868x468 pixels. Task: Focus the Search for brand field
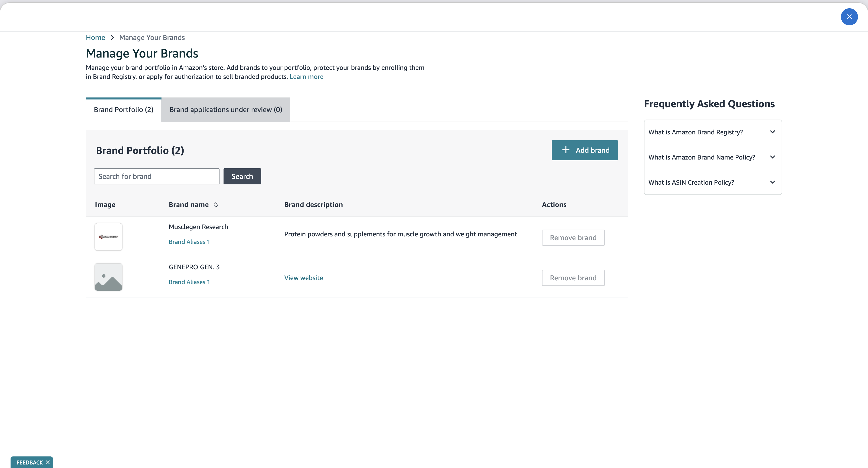[x=156, y=176]
